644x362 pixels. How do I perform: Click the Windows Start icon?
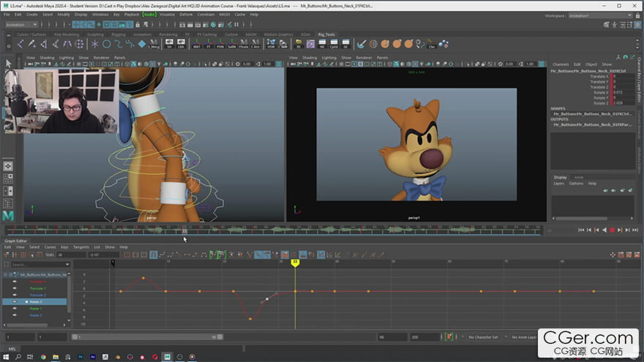(6, 357)
